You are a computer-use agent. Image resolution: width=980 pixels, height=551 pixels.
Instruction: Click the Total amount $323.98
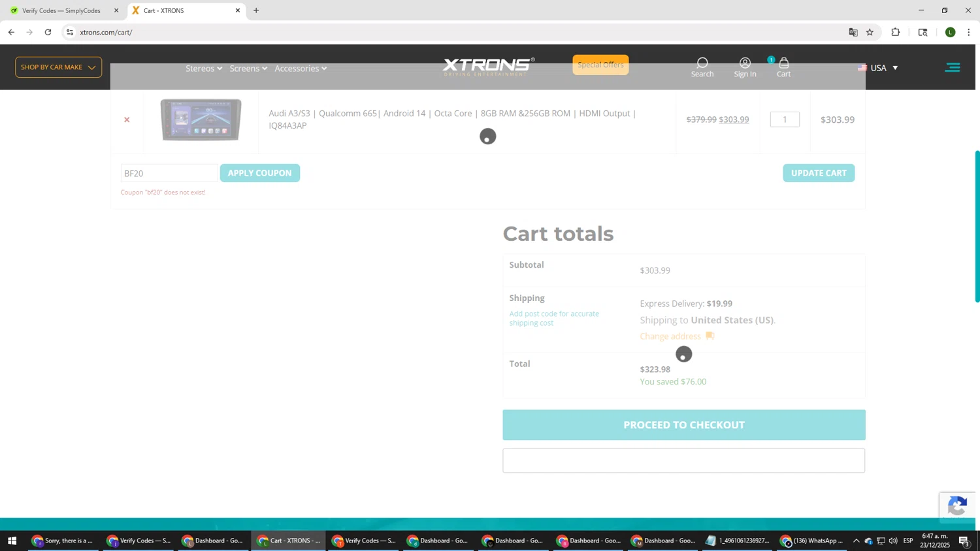pos(655,370)
